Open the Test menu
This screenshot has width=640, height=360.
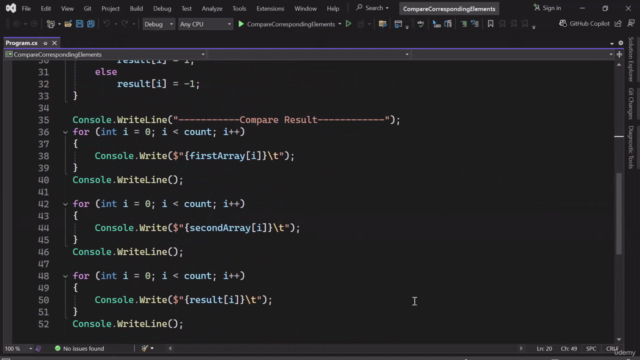pos(187,8)
